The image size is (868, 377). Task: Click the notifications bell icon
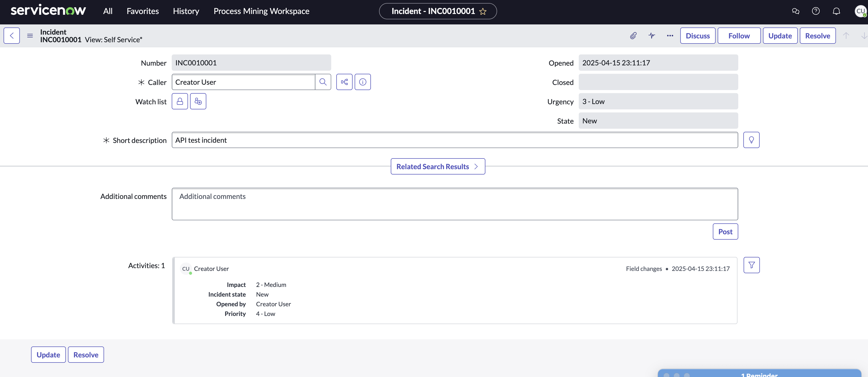coord(837,11)
